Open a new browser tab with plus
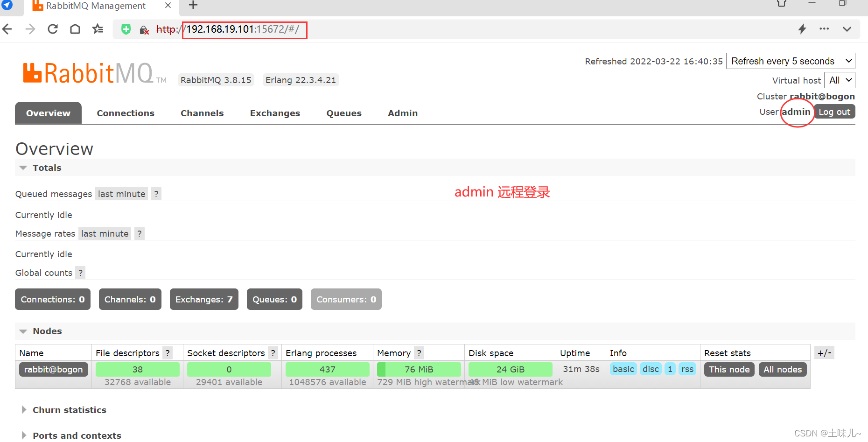Screen dimensions: 868x442 pos(193,5)
